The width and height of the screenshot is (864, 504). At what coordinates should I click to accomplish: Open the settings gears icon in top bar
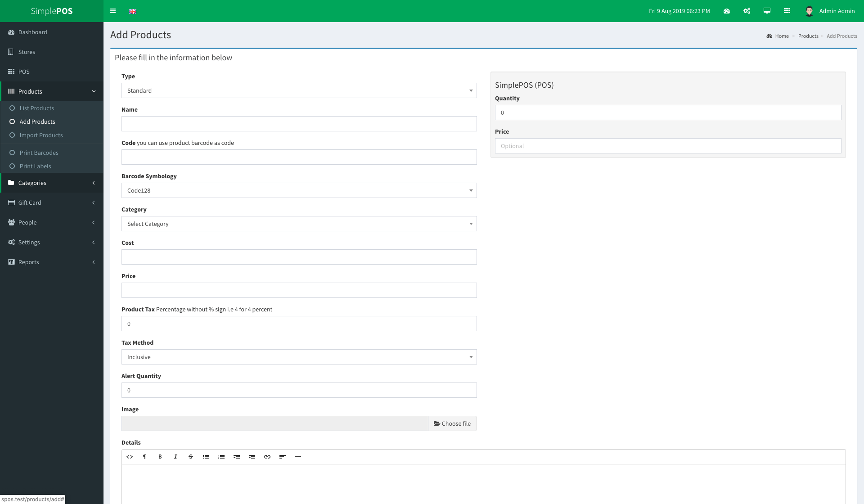coord(747,11)
